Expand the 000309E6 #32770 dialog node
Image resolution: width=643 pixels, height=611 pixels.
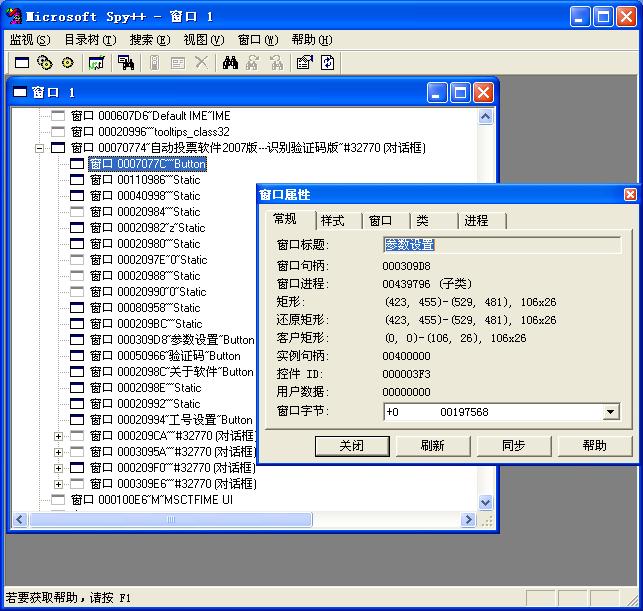(x=58, y=484)
